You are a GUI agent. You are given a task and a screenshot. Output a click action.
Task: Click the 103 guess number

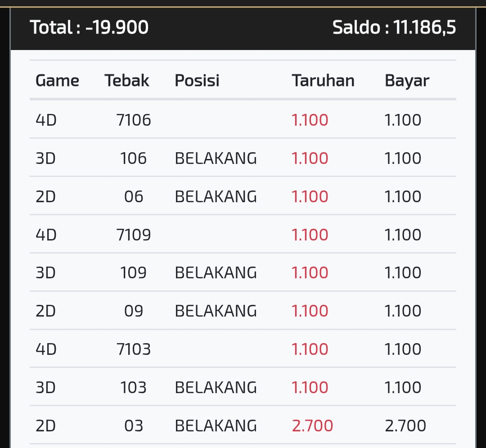[x=134, y=388]
